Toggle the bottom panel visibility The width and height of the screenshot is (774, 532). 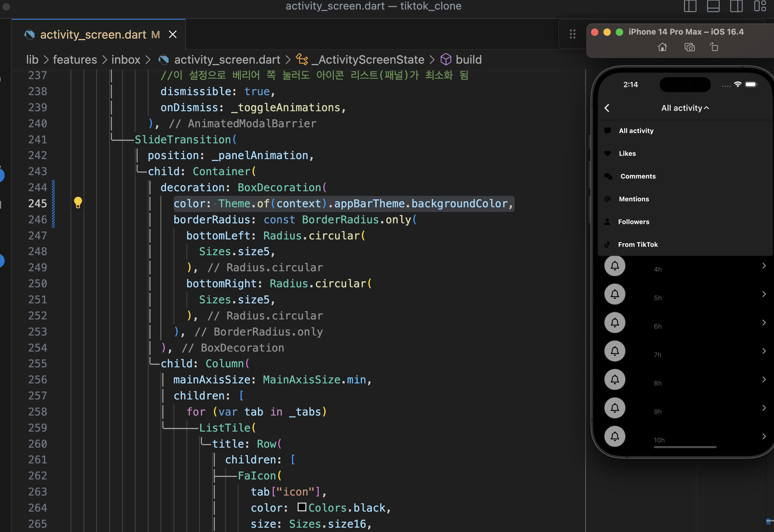coord(713,6)
